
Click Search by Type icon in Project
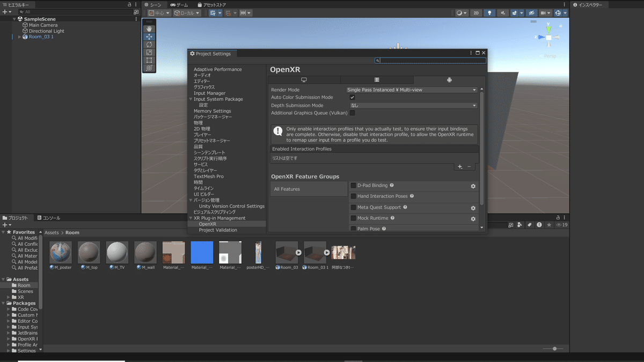coord(519,225)
